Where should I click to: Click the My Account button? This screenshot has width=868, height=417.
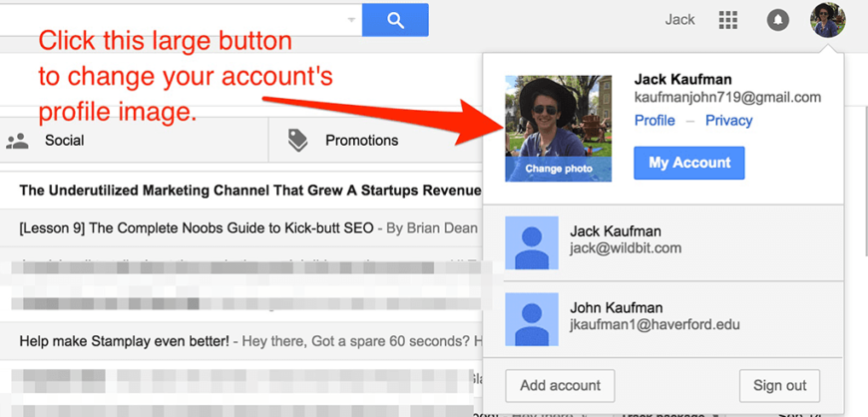[x=688, y=163]
